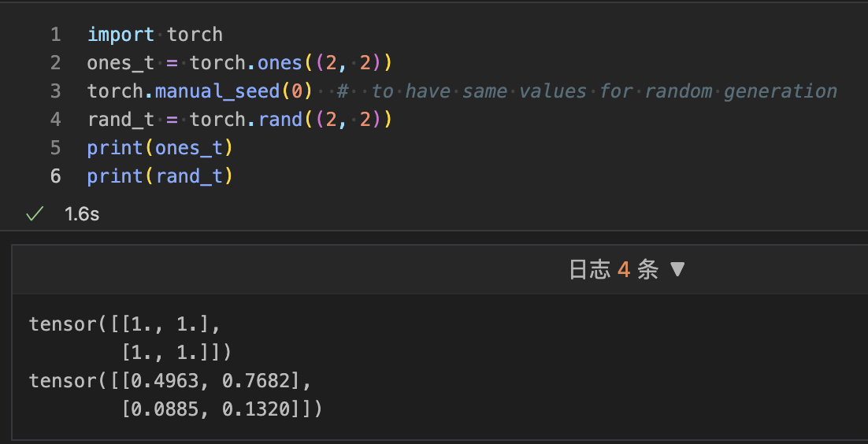Click the 日志 4 条 log header label
The height and width of the screenshot is (444, 868).
[x=613, y=270]
